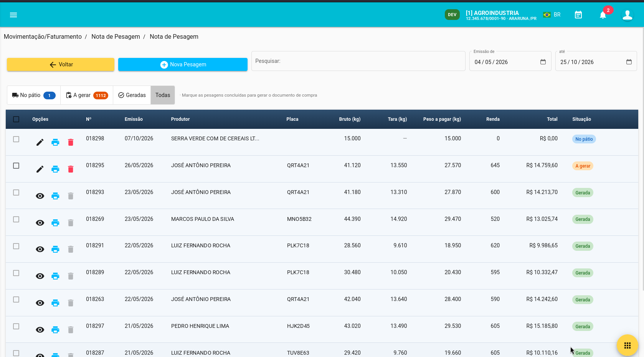644x357 pixels.
Task: View details of note 018293
Action: (40, 196)
